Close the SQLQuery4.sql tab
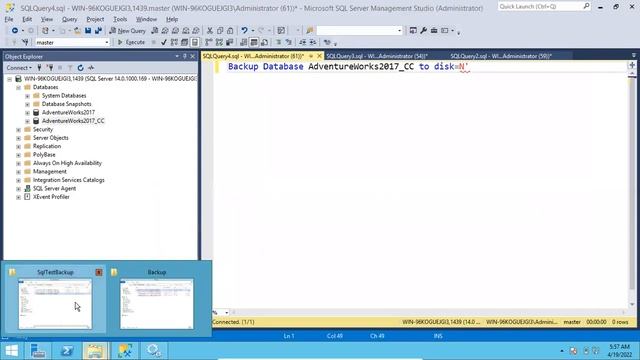Image resolution: width=640 pixels, height=360 pixels. [319, 56]
